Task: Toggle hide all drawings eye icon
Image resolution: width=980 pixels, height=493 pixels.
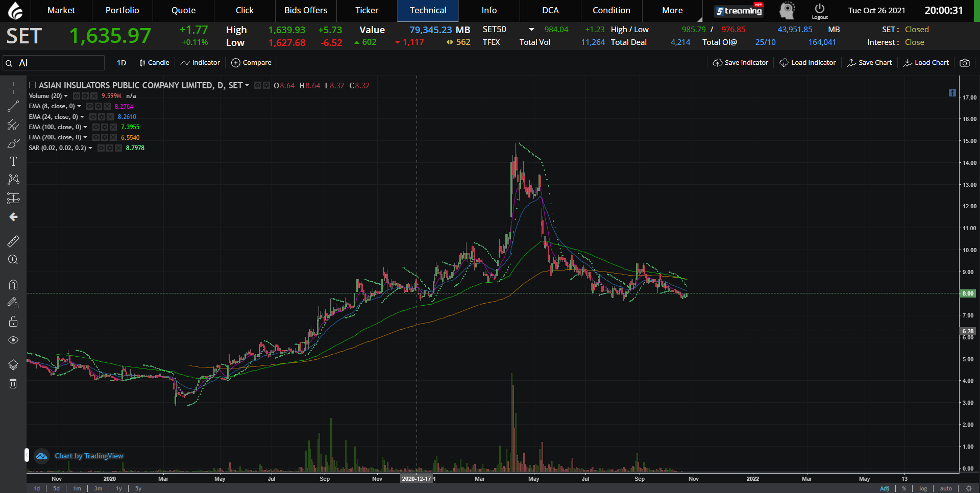Action: tap(13, 340)
